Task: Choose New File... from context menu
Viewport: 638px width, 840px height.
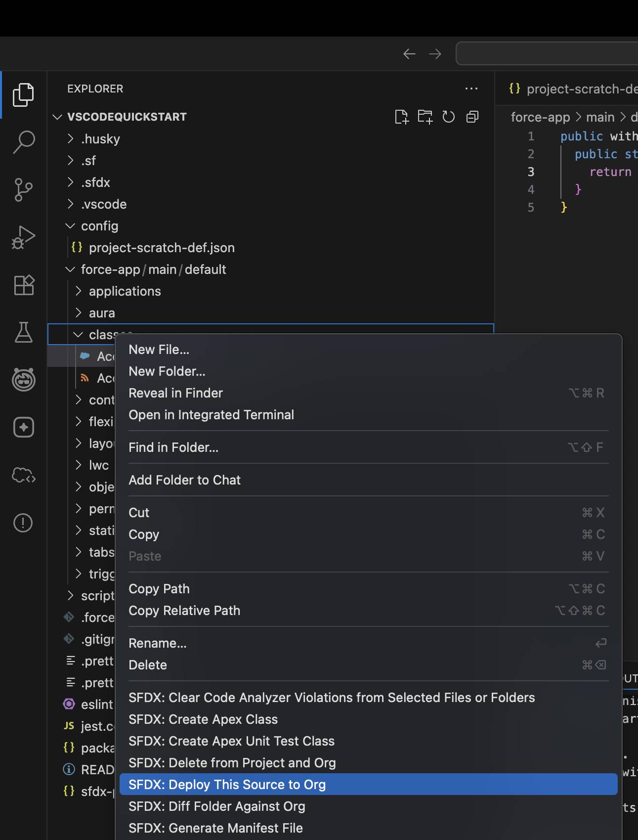Action: click(368, 350)
